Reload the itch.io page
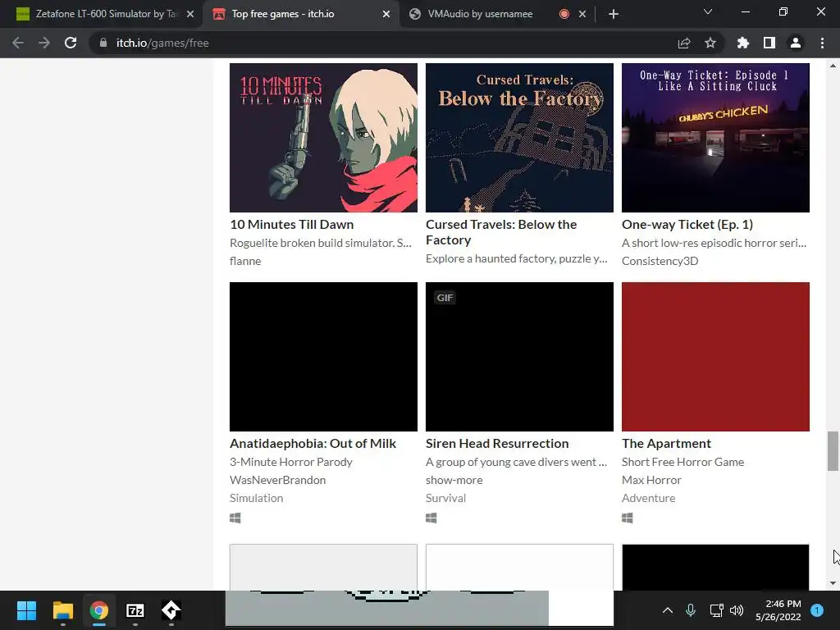 click(x=71, y=43)
